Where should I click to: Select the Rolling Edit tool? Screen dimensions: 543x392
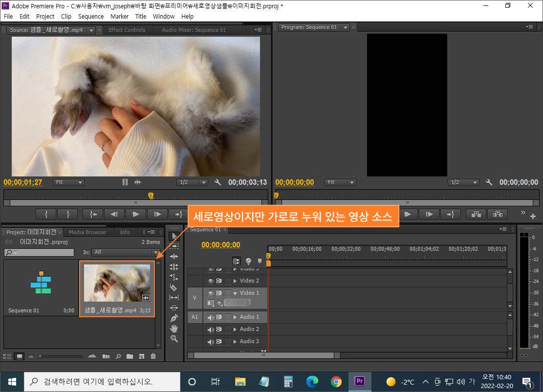pos(174,267)
